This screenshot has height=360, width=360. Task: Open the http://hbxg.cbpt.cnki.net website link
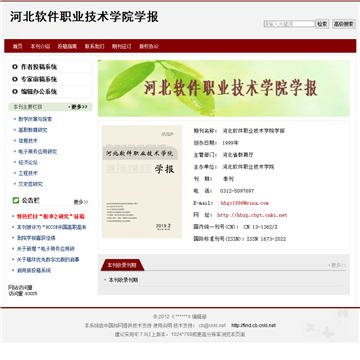[x=252, y=215]
